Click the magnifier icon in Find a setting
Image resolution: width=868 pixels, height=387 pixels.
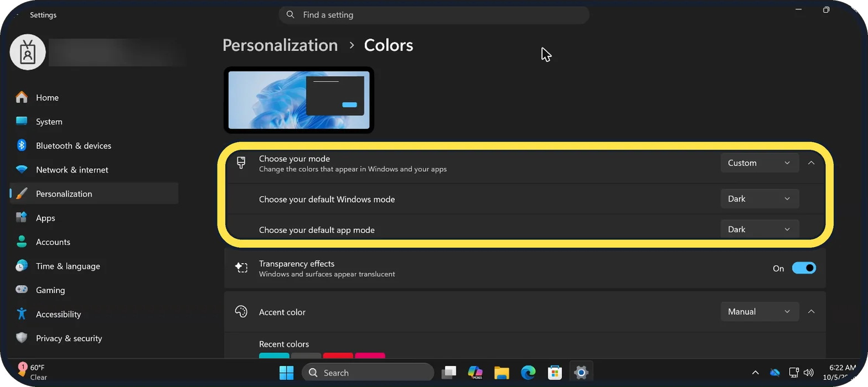pos(290,15)
